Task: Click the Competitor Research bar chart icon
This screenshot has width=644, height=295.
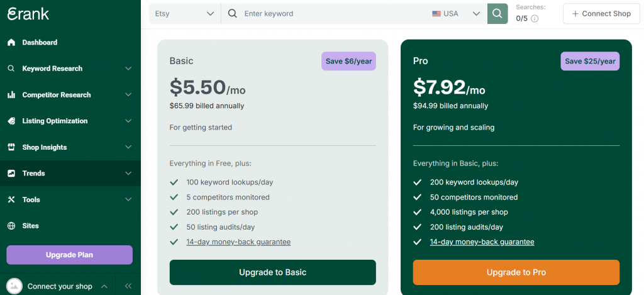Action: (11, 95)
